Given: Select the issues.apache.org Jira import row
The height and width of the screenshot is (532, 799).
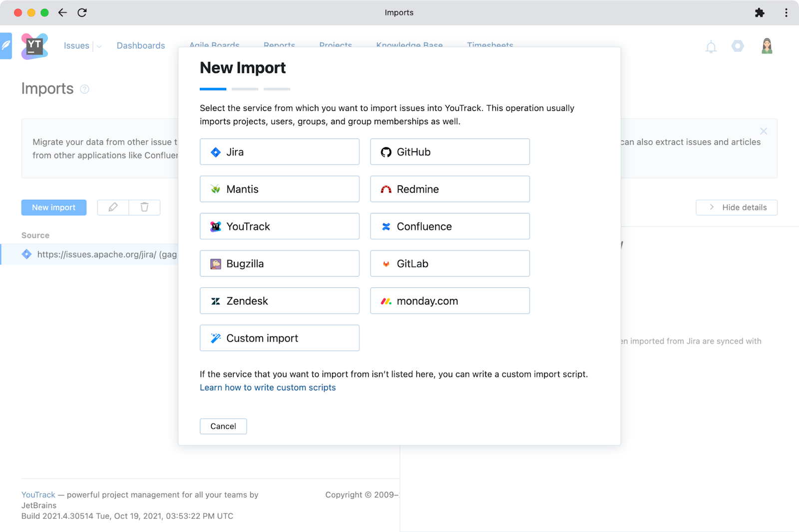Looking at the screenshot, I should (90, 255).
